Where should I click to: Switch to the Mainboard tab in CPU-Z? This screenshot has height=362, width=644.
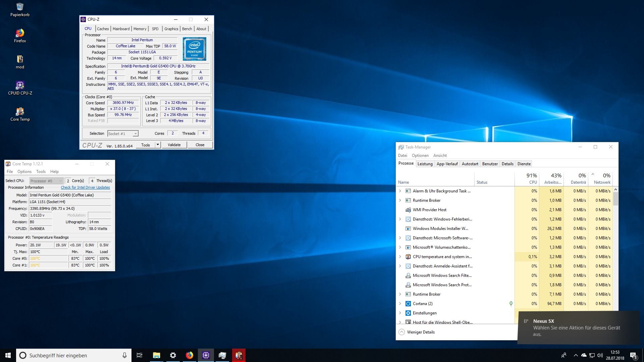pos(121,29)
